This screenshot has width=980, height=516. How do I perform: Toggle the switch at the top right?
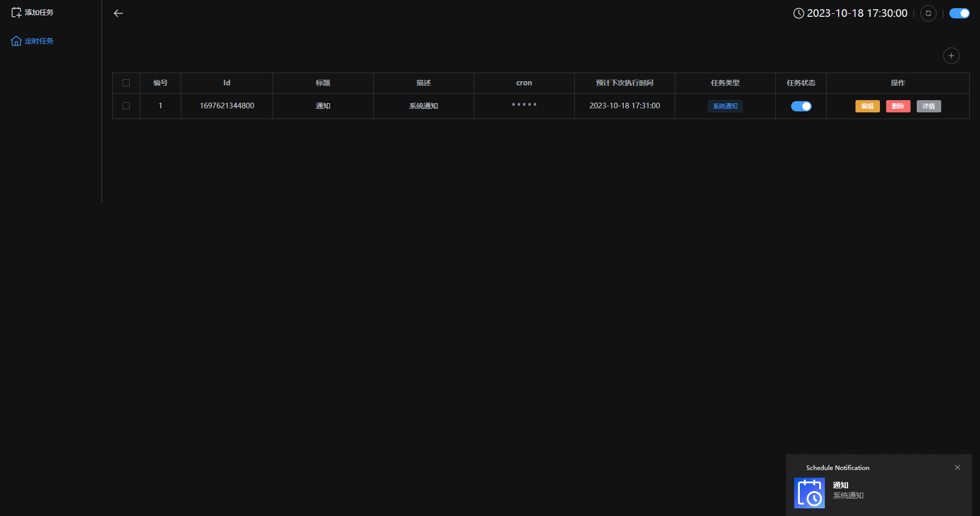[959, 13]
